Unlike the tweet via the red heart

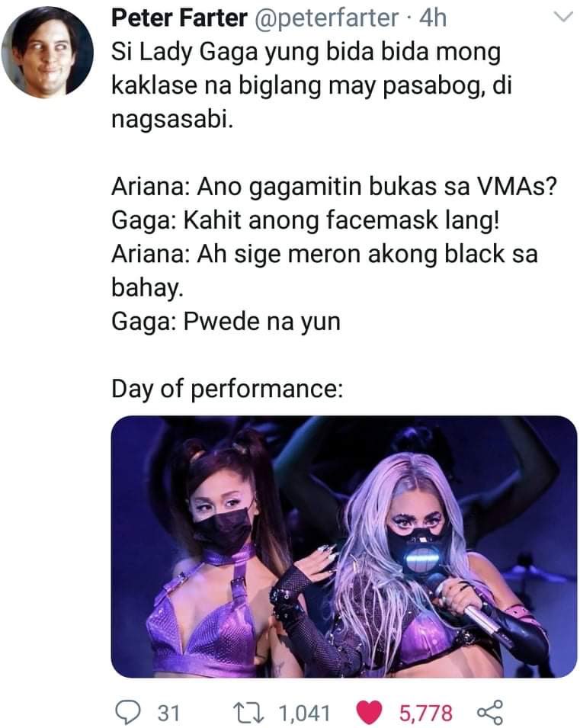click(369, 713)
